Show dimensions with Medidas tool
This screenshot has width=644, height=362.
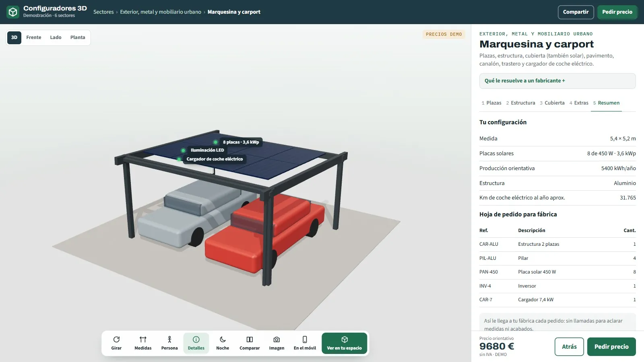tap(143, 343)
